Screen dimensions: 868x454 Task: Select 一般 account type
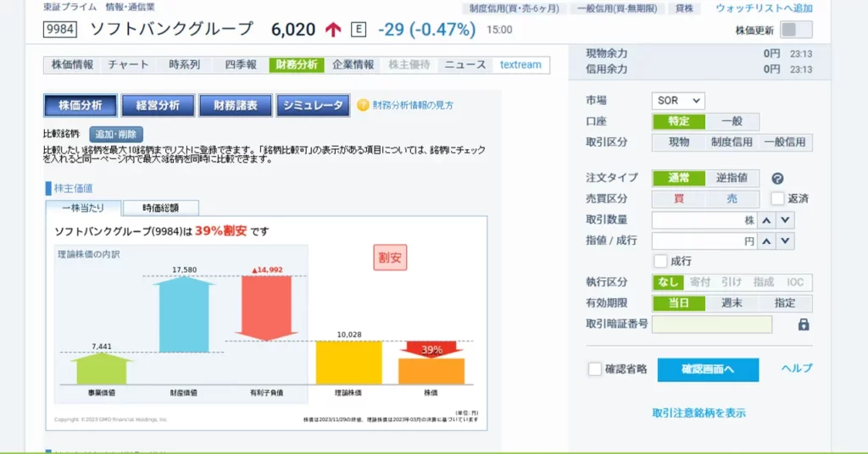tap(732, 121)
